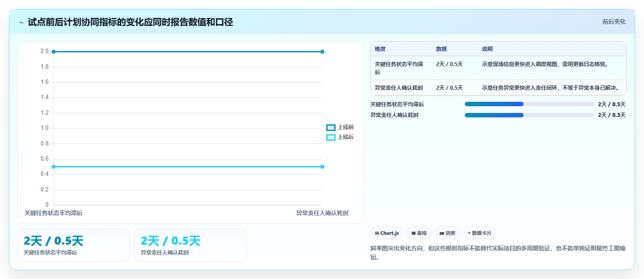This screenshot has height=279, width=644.
Task: Select the 进度 tag chip
Action: [447, 233]
